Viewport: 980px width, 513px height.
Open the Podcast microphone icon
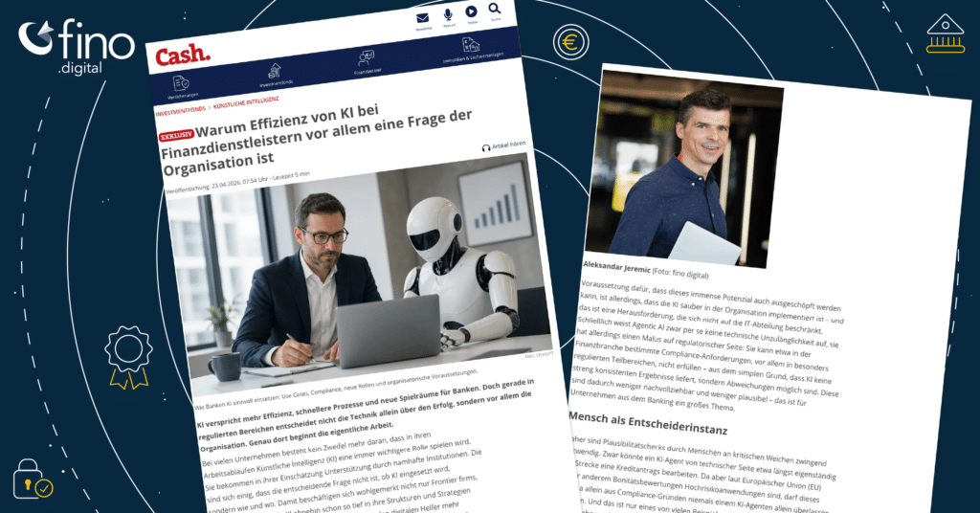tap(448, 16)
